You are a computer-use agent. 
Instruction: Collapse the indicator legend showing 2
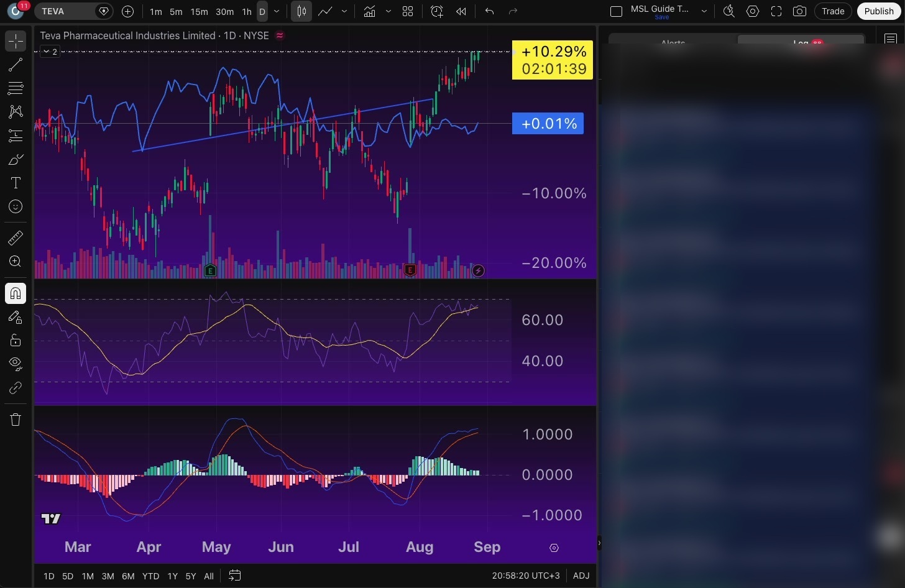[x=50, y=52]
